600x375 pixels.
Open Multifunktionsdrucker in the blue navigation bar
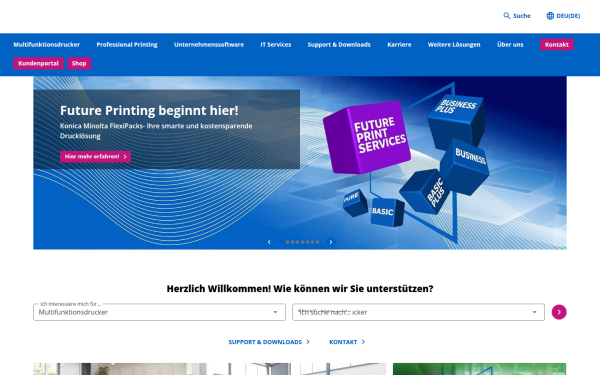47,44
